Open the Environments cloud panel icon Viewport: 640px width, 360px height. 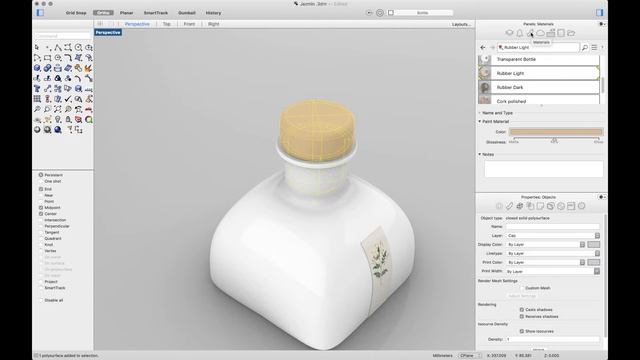tap(540, 33)
